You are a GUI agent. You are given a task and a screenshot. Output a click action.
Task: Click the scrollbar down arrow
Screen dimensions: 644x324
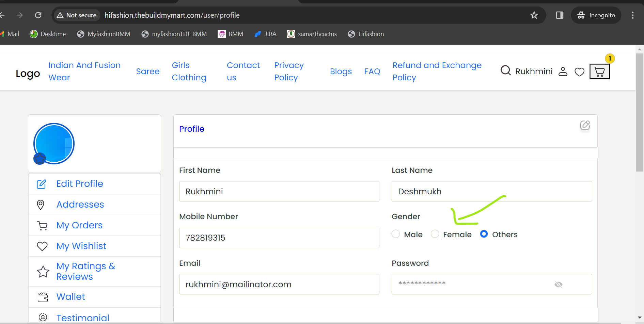point(640,318)
